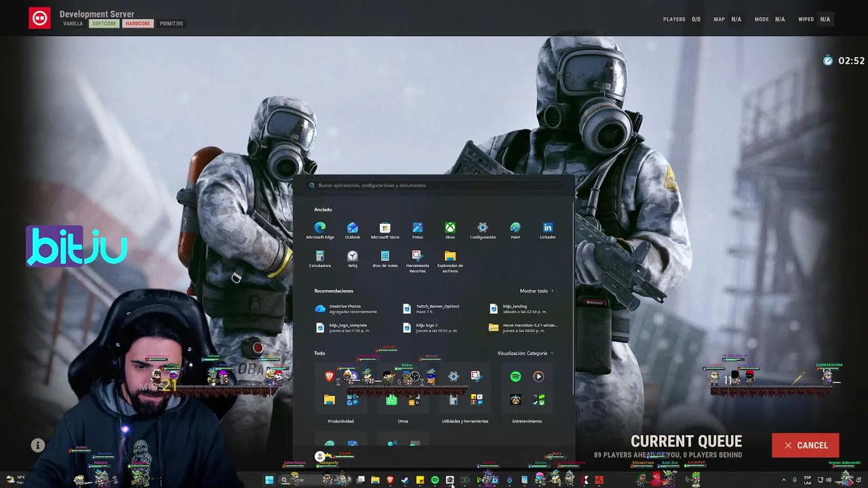Viewport: 868px width, 488px height.
Task: Open Spotify from the taskbar
Action: pyautogui.click(x=435, y=481)
